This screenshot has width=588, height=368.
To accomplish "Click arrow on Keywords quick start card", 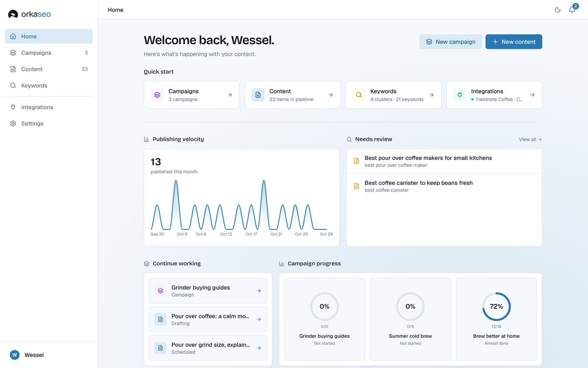I will click(431, 95).
